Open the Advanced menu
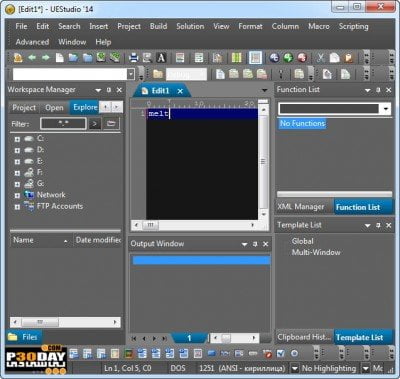The image size is (400, 379). pos(32,42)
